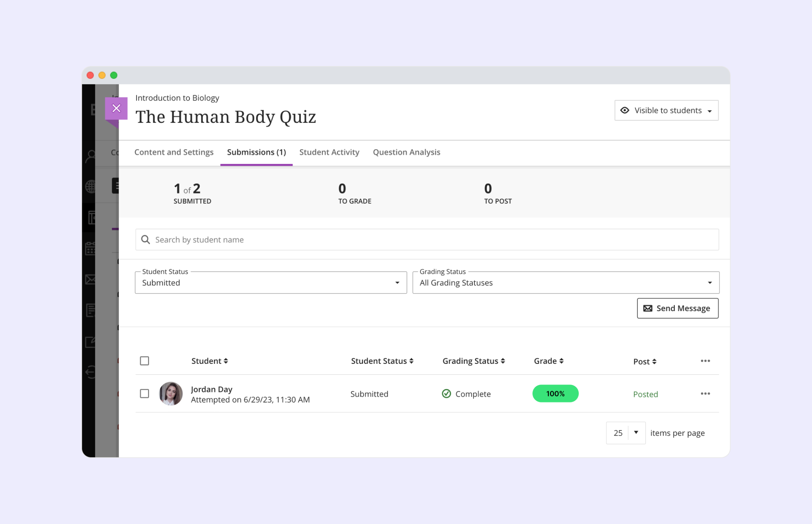The image size is (812, 524).
Task: Select all students header checkbox
Action: tap(145, 361)
